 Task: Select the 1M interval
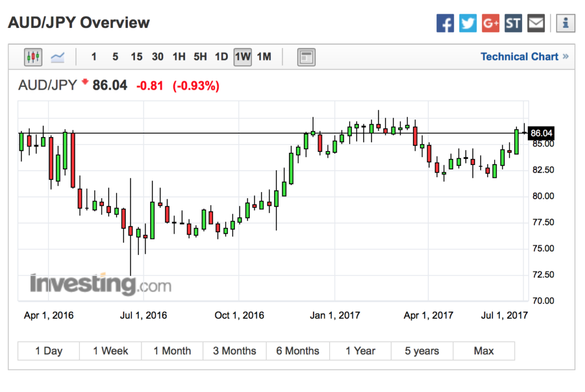tap(264, 57)
